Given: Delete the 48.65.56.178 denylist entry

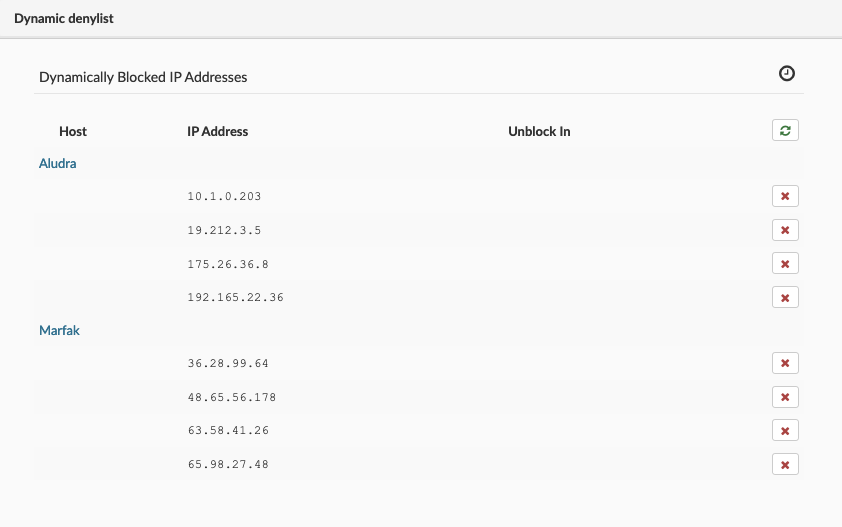Looking at the screenshot, I should [x=785, y=397].
